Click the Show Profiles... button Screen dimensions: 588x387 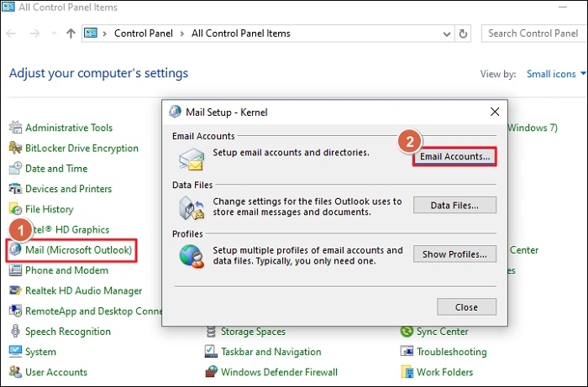(454, 254)
